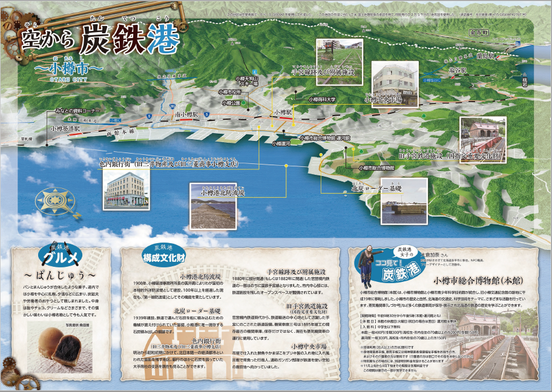Click the 小樽市総合博物館 運河館 label
The width and height of the screenshot is (552, 392).
tap(325, 139)
